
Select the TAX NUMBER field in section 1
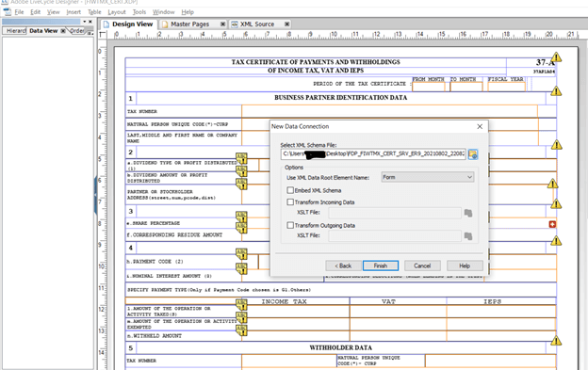389,111
